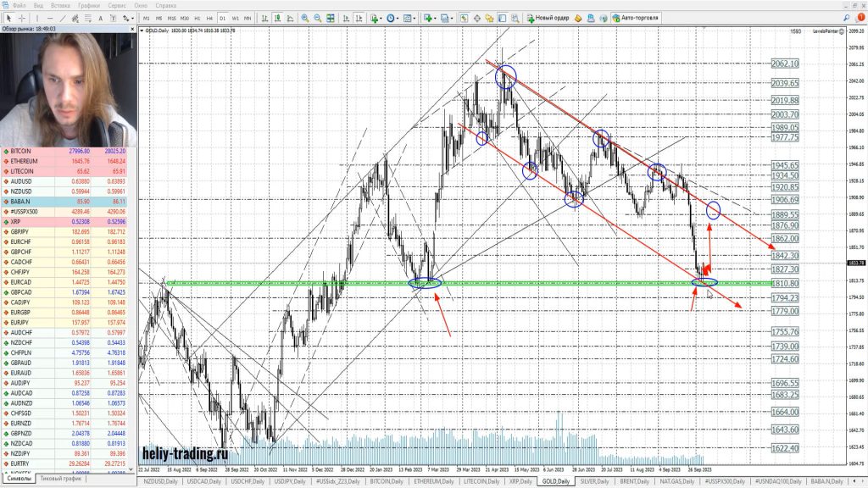Viewport: 868px width, 488px height.
Task: Toggle the candlestick chart mode
Action: coord(277,18)
